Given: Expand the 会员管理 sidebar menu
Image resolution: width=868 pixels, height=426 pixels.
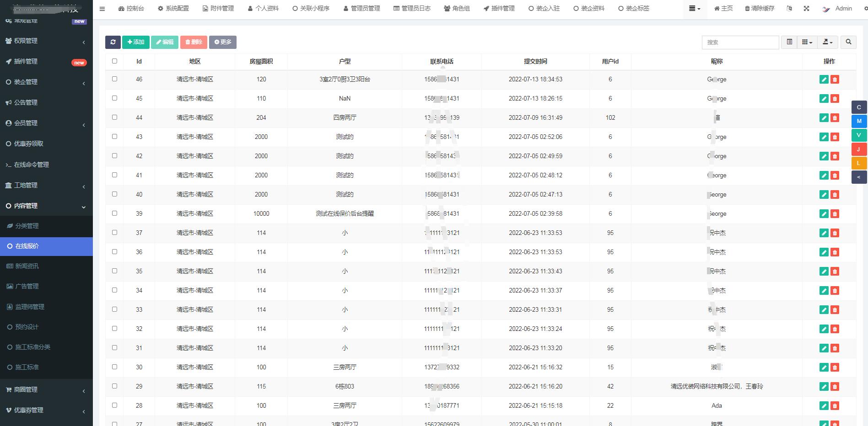Looking at the screenshot, I should click(46, 123).
